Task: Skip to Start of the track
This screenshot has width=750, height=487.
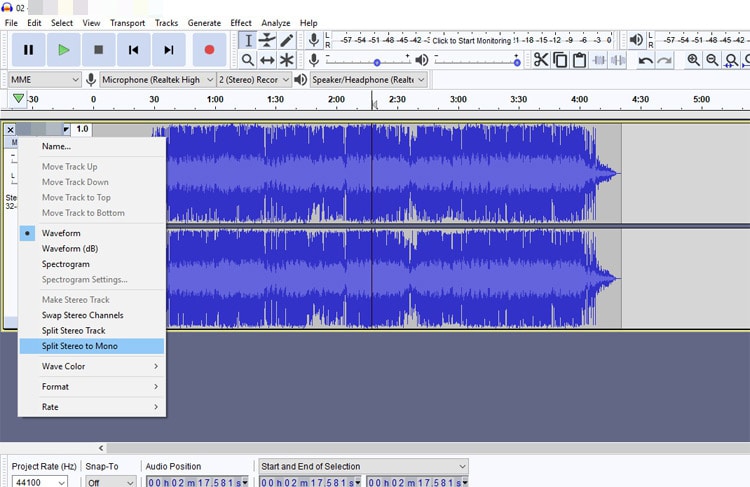Action: (133, 50)
